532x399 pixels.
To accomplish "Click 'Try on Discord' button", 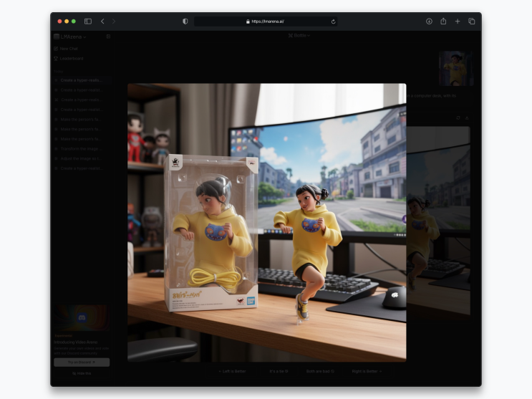I will [82, 362].
